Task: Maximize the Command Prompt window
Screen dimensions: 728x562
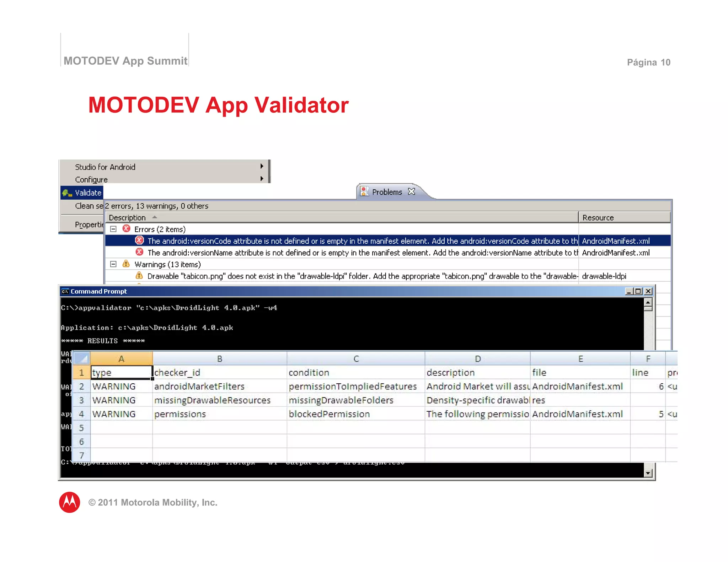Action: (638, 291)
